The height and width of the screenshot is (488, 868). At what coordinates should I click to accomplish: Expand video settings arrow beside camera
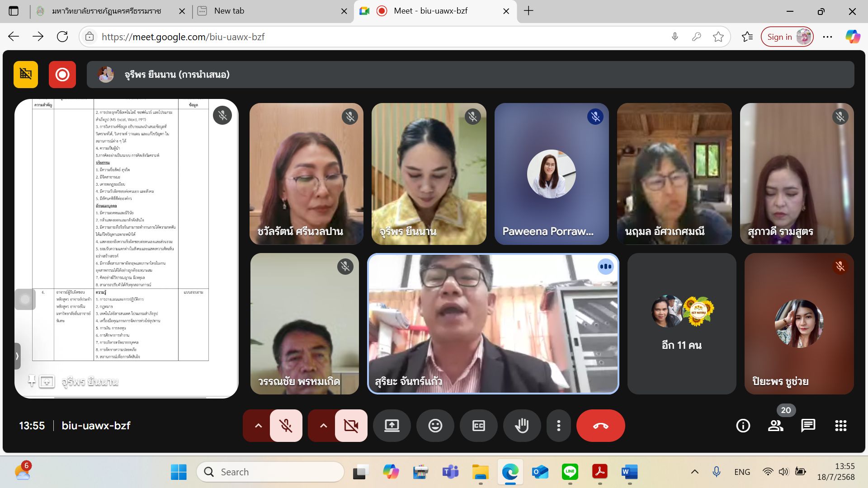coord(323,425)
